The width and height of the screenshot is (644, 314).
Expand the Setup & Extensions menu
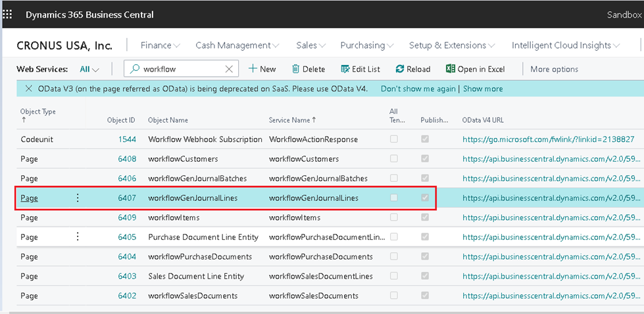pos(452,45)
